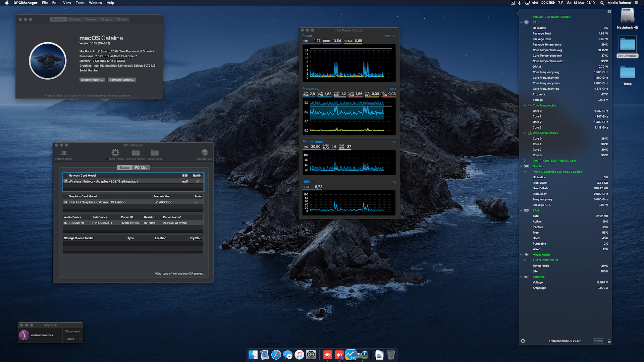Switch to the PCI List tab
644x362 pixels.
pos(141,168)
